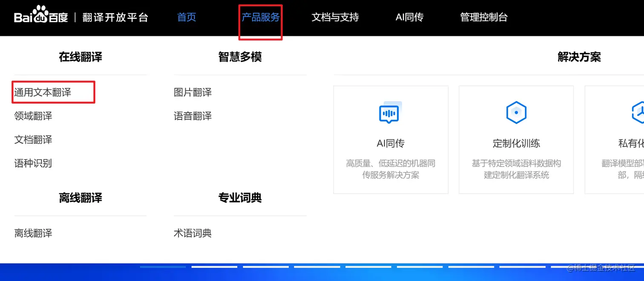Select 语种识别 under 在线翻译
644x281 pixels.
pyautogui.click(x=33, y=163)
